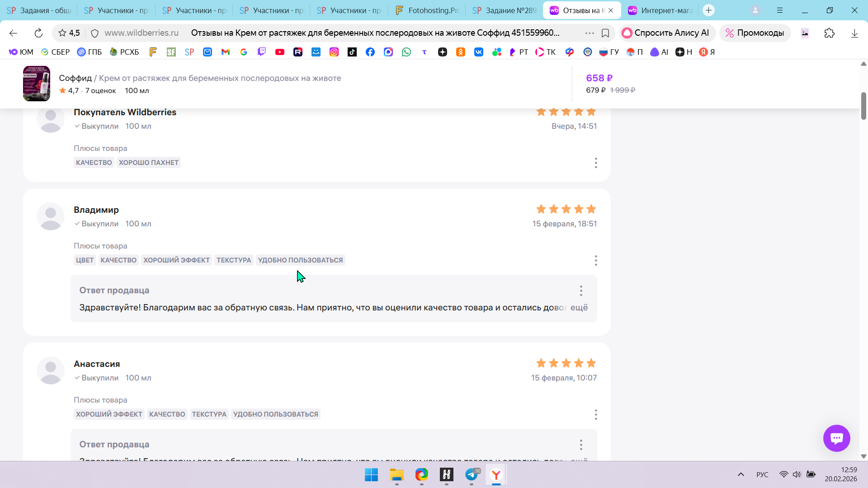Show hidden system tray icons chevron

[741, 474]
